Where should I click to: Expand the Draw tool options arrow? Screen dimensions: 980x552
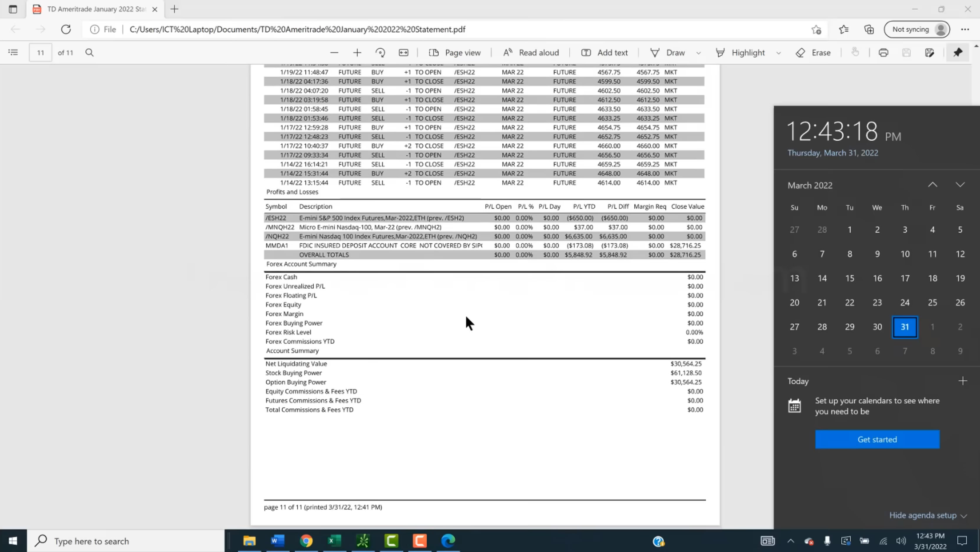coord(699,53)
